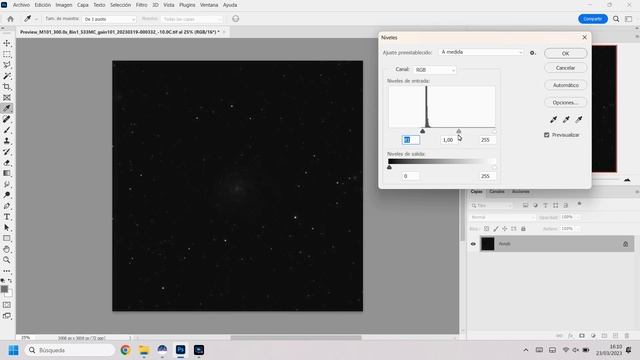Image resolution: width=640 pixels, height=360 pixels.
Task: Click the white point eyedropper in Niveles
Action: [579, 120]
